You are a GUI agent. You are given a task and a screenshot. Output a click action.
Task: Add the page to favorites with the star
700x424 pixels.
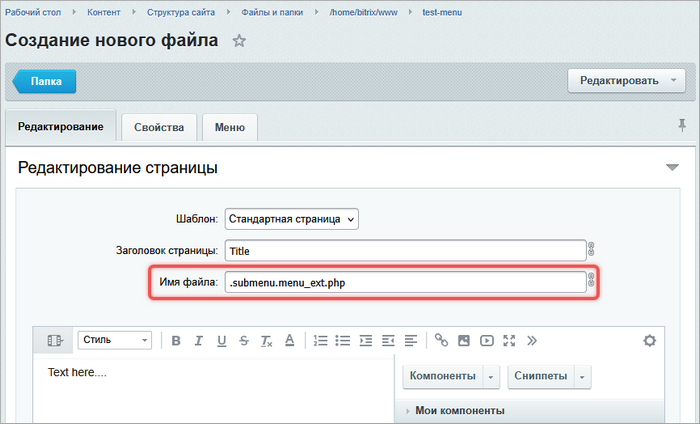pos(239,41)
